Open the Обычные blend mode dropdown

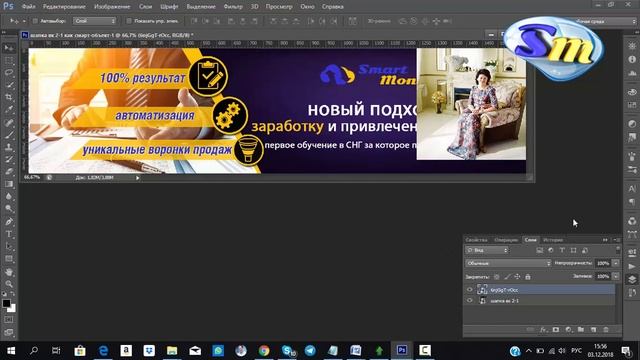[508, 263]
